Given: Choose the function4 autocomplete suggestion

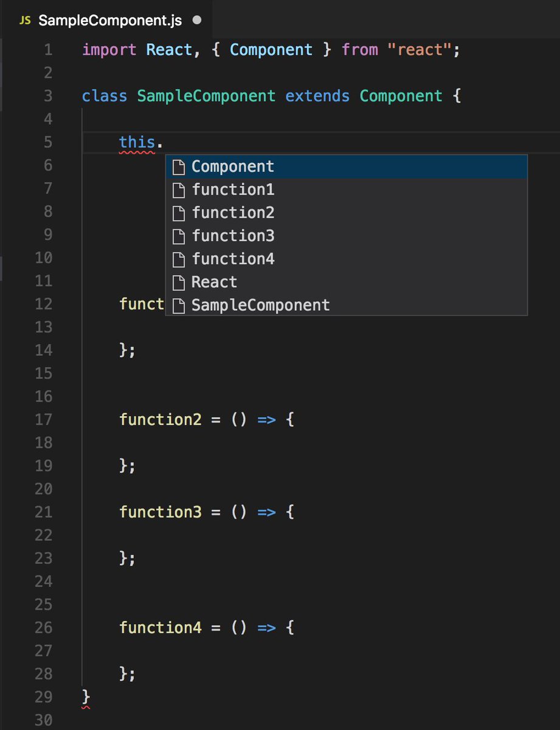Looking at the screenshot, I should (x=346, y=259).
